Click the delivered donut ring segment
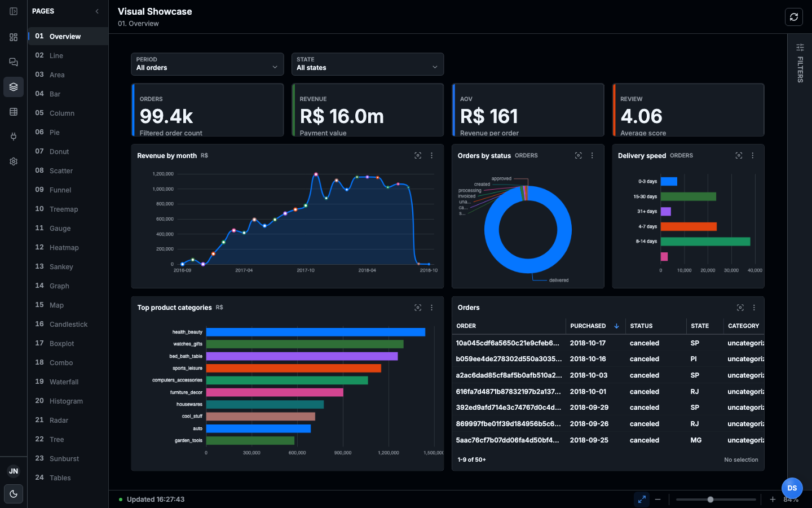812x508 pixels. pos(528,266)
